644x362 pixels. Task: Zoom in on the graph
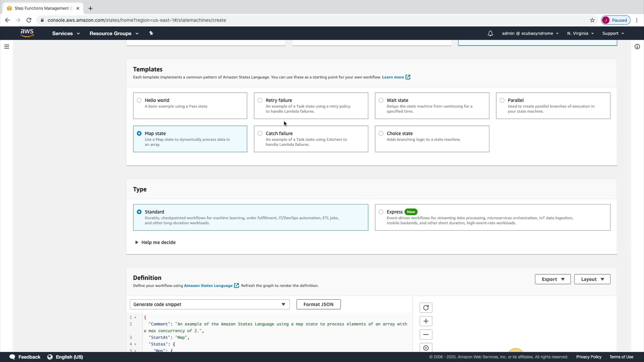click(x=426, y=321)
